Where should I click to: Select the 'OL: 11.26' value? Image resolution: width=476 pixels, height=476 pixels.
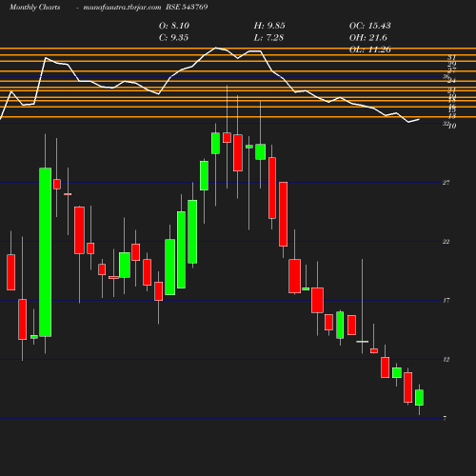(369, 50)
